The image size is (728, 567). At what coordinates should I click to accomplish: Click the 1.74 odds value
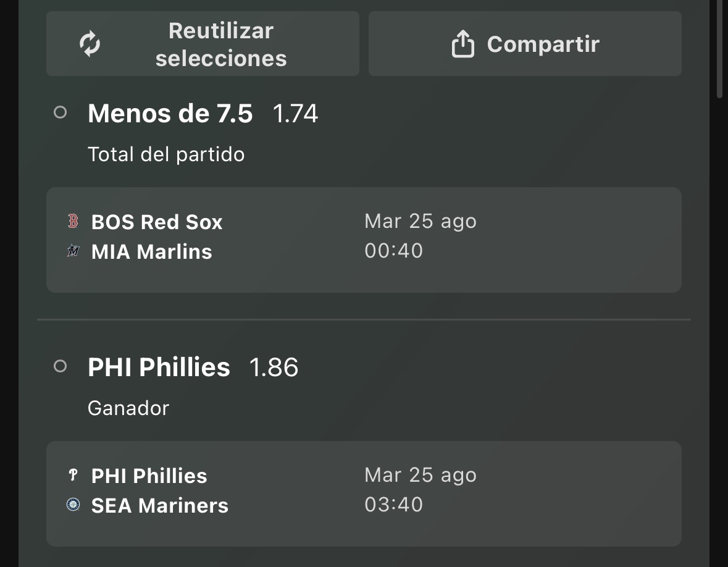(295, 113)
